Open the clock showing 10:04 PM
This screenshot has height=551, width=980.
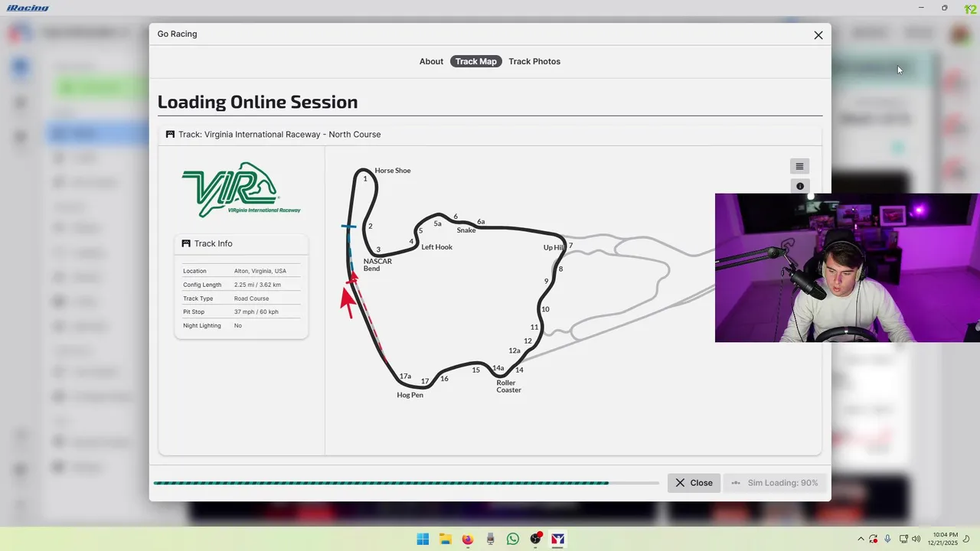pyautogui.click(x=942, y=539)
